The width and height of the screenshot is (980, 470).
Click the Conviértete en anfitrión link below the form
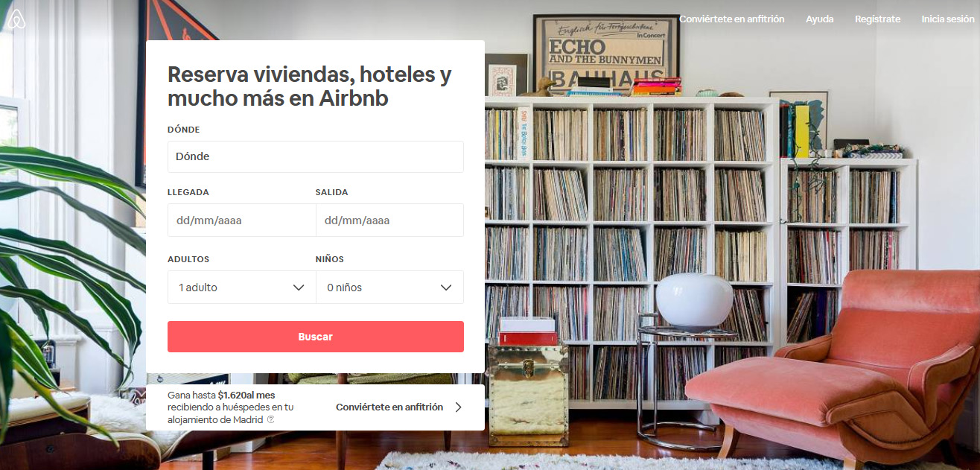coord(389,407)
